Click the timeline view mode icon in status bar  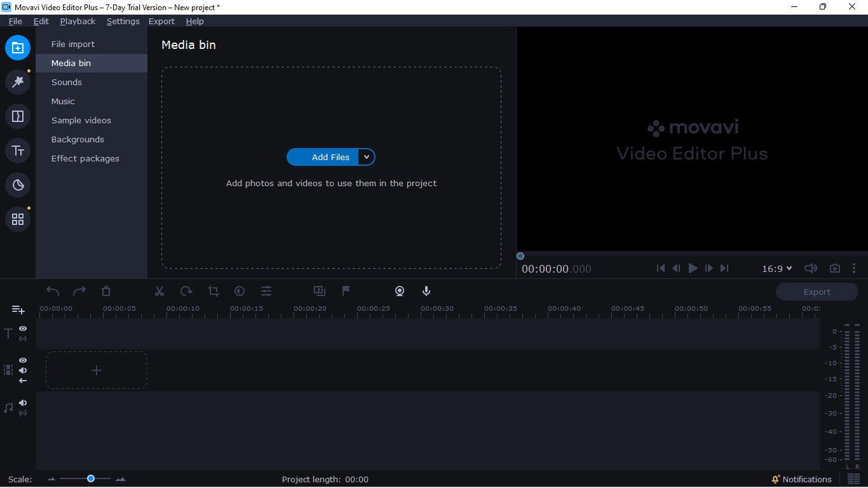point(853,479)
